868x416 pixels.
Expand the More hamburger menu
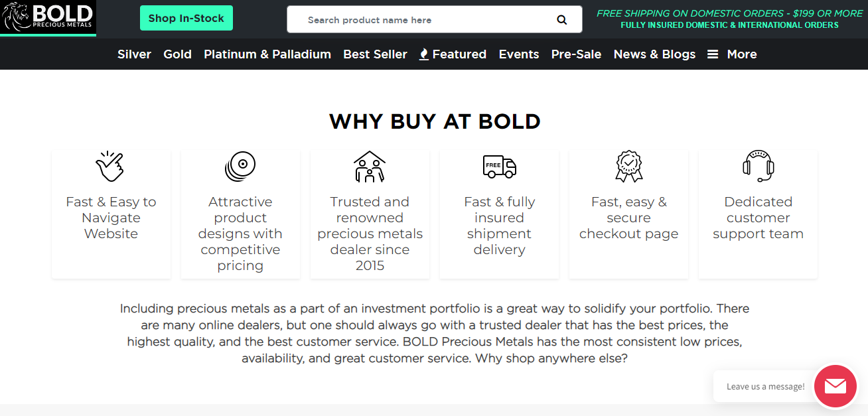point(732,54)
